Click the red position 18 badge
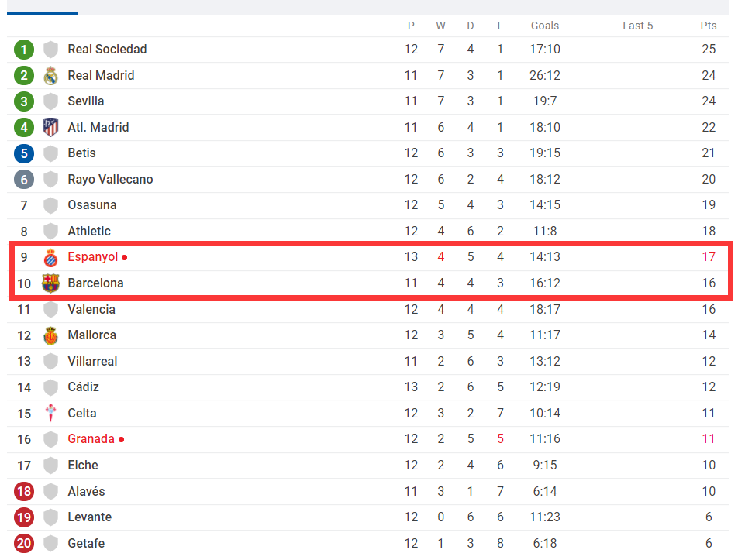This screenshot has width=738, height=560. point(24,491)
